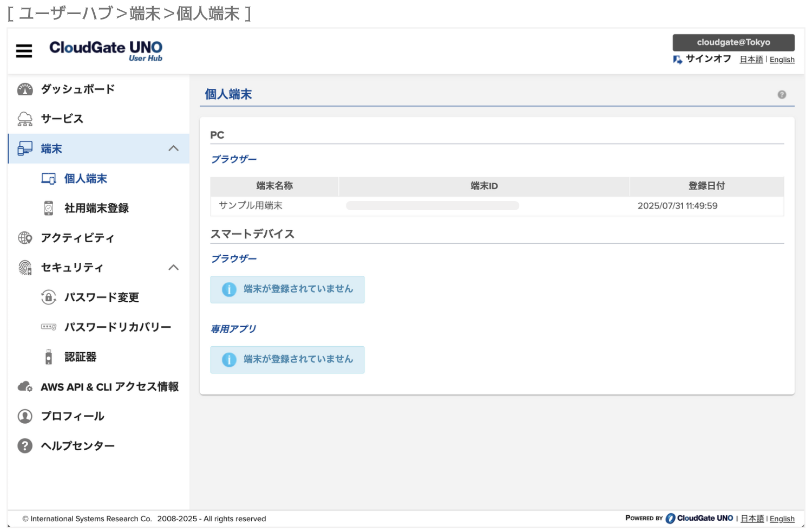Switch to 日本語 in the footer
This screenshot has height=531, width=812.
pos(752,519)
